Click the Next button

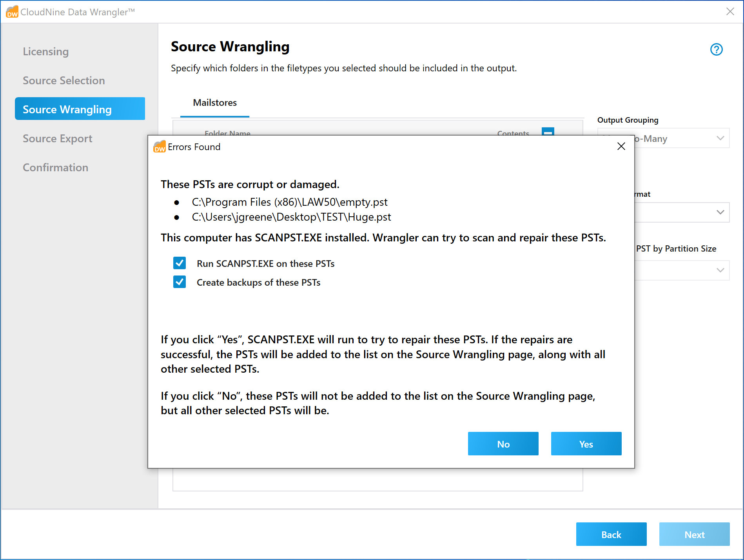pos(695,535)
